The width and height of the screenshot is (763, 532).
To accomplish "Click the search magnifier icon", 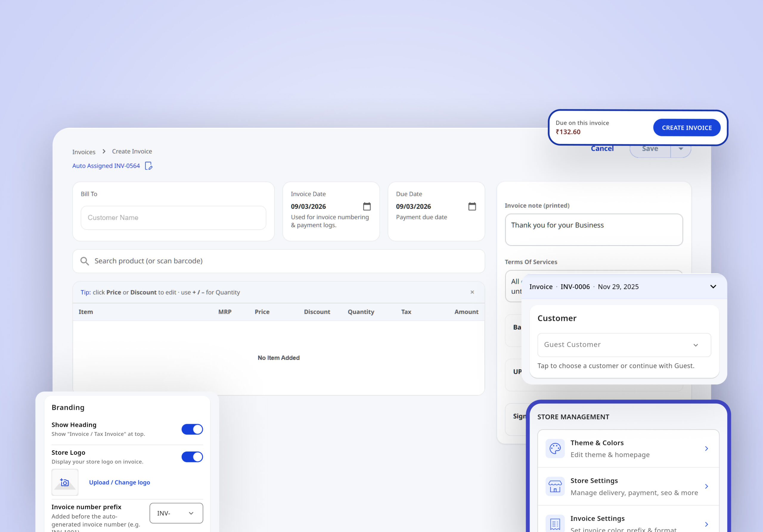I will (85, 261).
